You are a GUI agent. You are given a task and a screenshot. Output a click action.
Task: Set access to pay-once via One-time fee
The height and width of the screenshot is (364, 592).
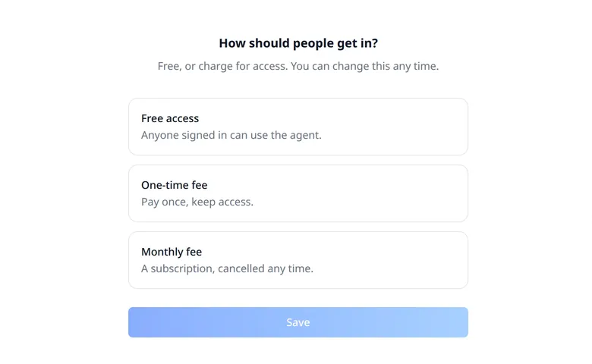pyautogui.click(x=298, y=193)
